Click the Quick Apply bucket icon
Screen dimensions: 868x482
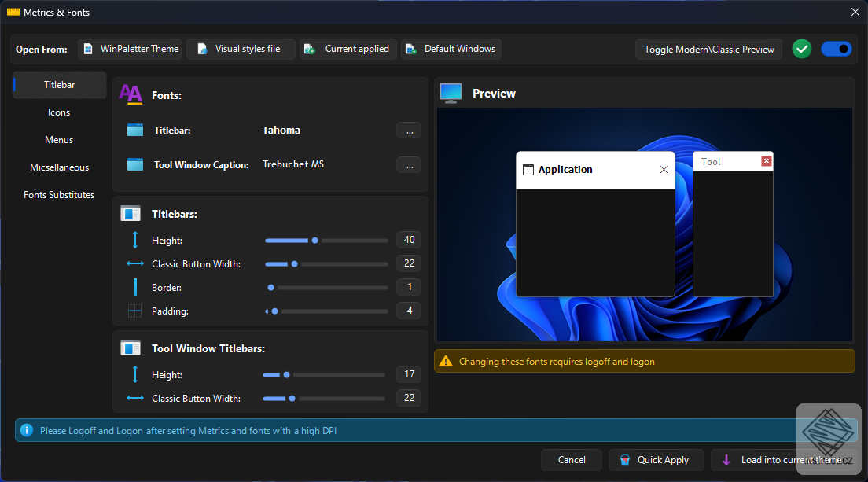(624, 460)
